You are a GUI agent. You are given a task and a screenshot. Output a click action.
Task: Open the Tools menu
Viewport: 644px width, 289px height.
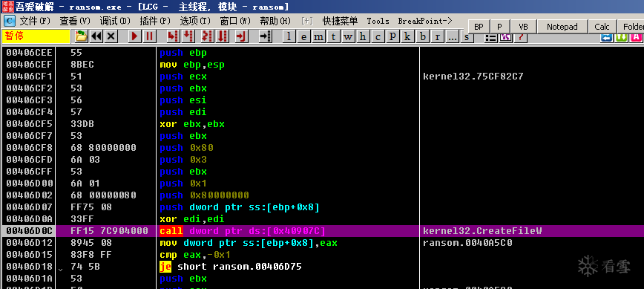click(x=378, y=21)
